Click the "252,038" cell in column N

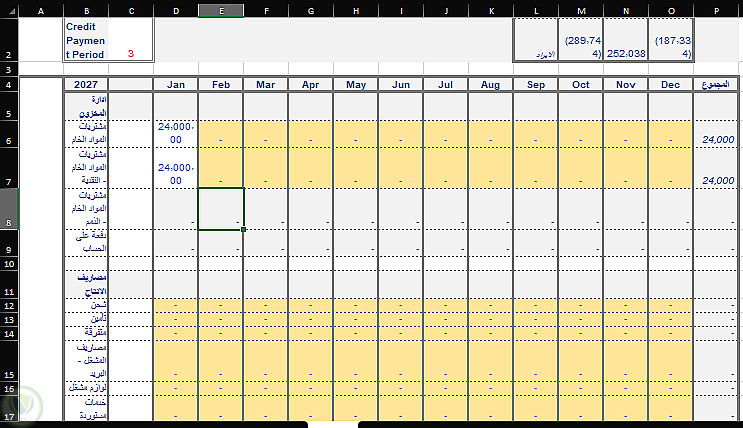tap(626, 40)
